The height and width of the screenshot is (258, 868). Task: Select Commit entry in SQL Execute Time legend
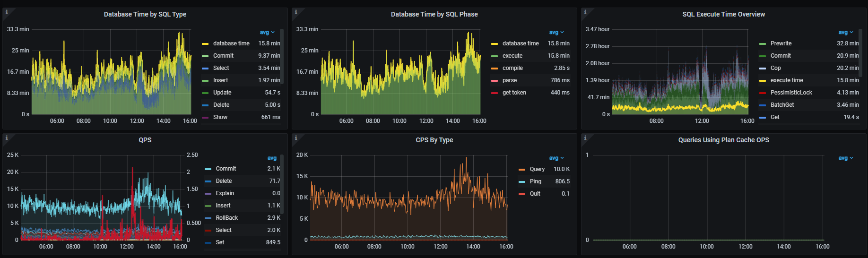tap(781, 56)
